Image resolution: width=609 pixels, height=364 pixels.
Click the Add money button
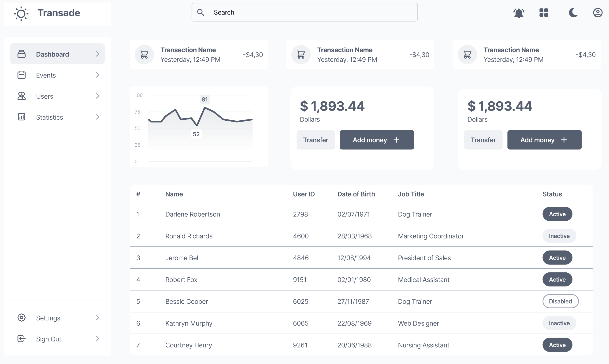coord(377,140)
